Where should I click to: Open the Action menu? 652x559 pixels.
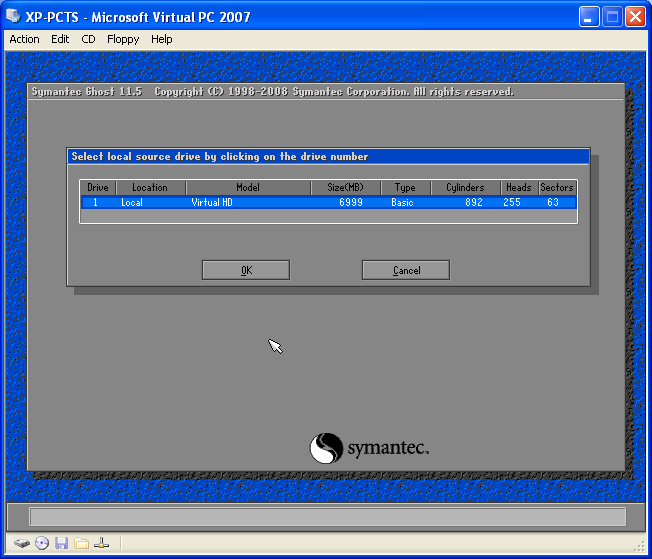pyautogui.click(x=25, y=39)
